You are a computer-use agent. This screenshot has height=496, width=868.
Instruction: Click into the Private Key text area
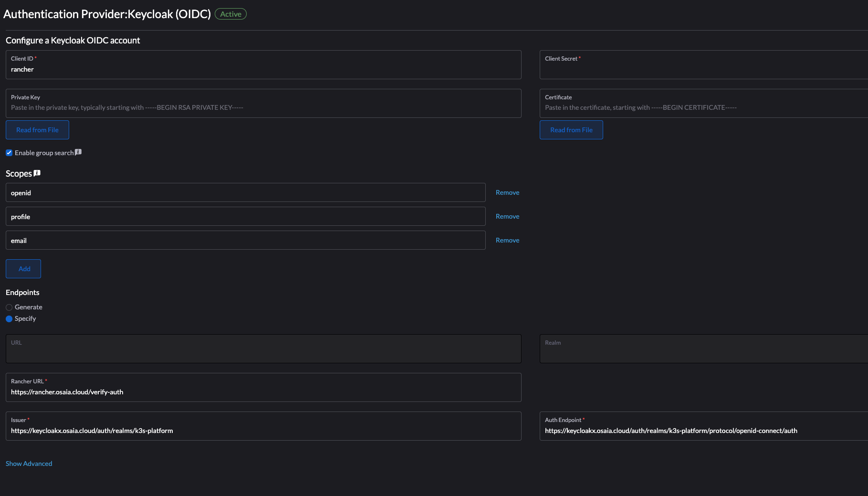click(263, 104)
